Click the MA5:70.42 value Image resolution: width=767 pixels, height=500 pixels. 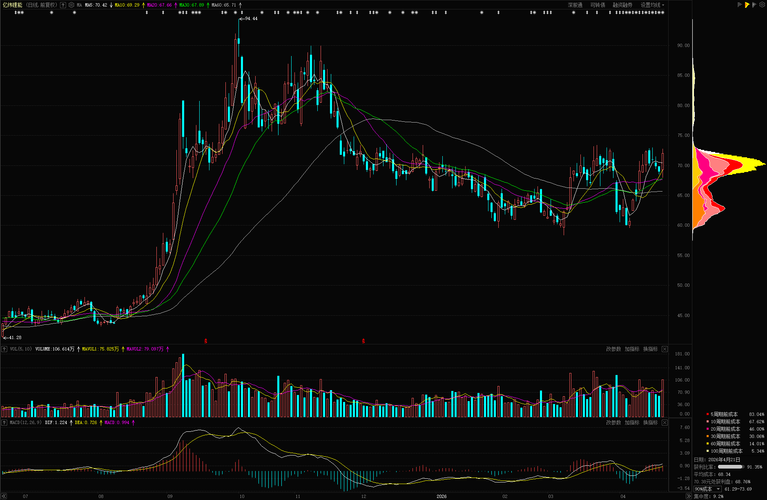96,5
